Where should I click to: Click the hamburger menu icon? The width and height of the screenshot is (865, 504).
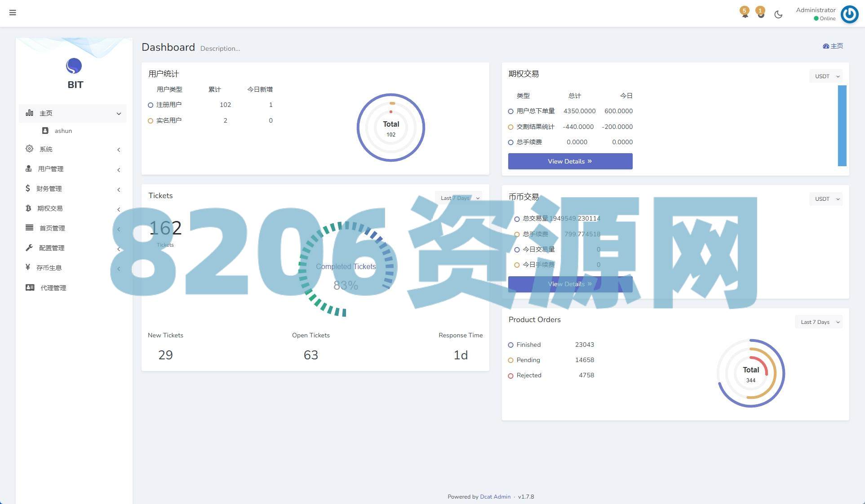pyautogui.click(x=13, y=13)
